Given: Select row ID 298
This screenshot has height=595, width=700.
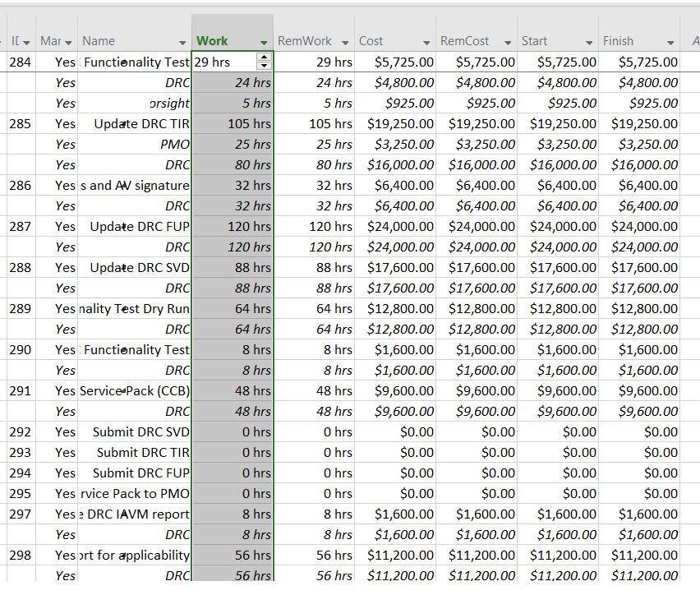Looking at the screenshot, I should coord(21,555).
